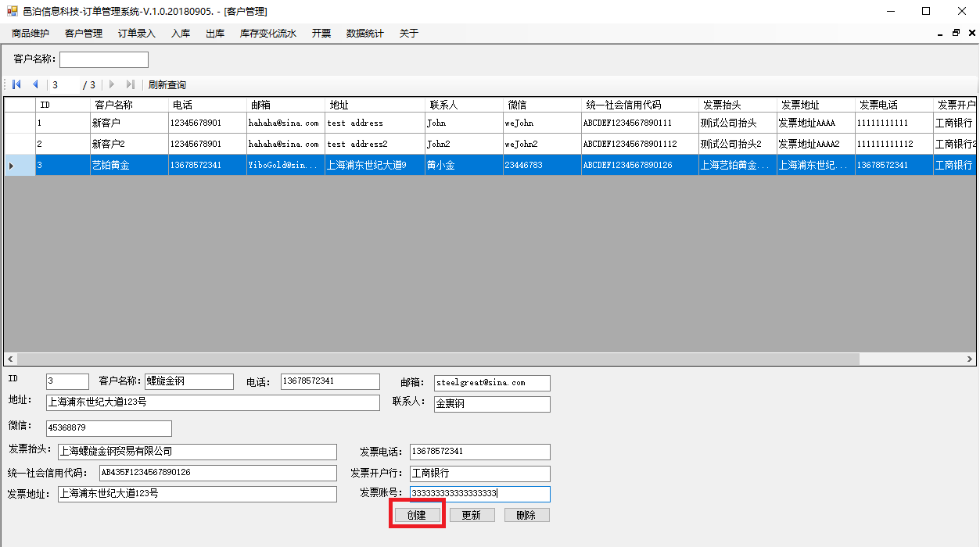Viewport: 980px width, 547px height.
Task: Click the 联系人 field containing 金裹钢
Action: click(492, 404)
